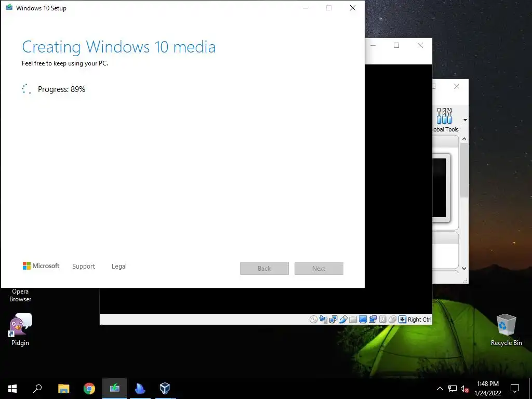This screenshot has width=532, height=399.
Task: Click the Windows 10 Setup title bar icon
Action: 9,7
